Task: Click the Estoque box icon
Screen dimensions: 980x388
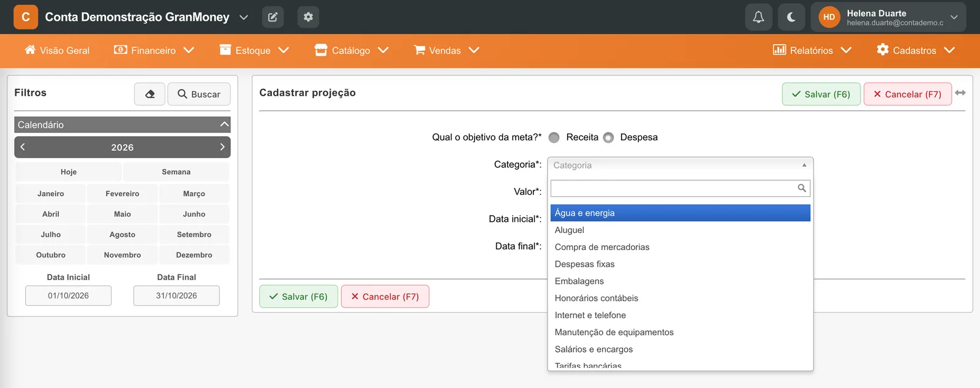Action: click(x=225, y=50)
